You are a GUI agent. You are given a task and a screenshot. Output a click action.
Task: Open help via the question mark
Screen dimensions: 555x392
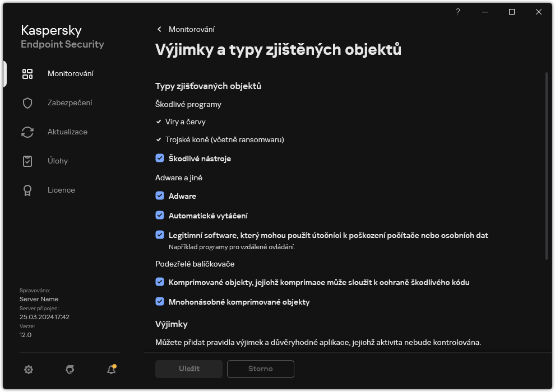pos(457,12)
